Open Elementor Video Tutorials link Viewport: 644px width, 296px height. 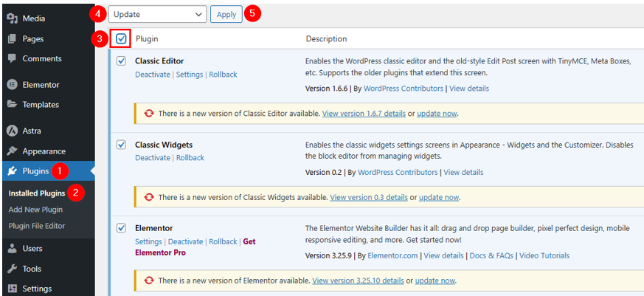coord(544,255)
